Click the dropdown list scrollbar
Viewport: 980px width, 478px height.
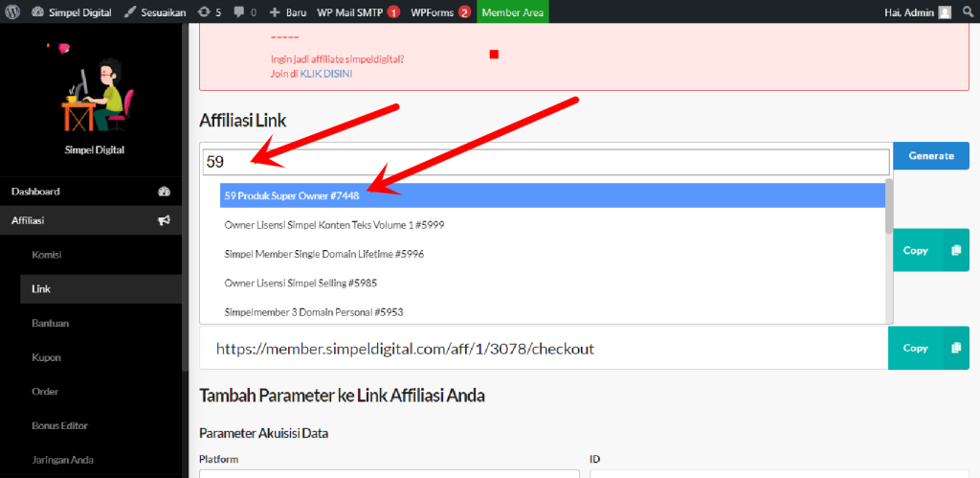pyautogui.click(x=889, y=207)
